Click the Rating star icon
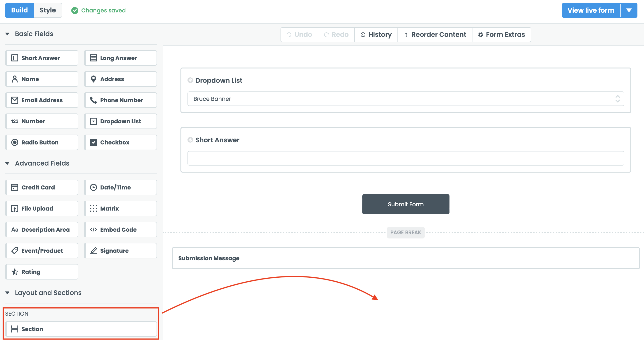 coord(15,272)
